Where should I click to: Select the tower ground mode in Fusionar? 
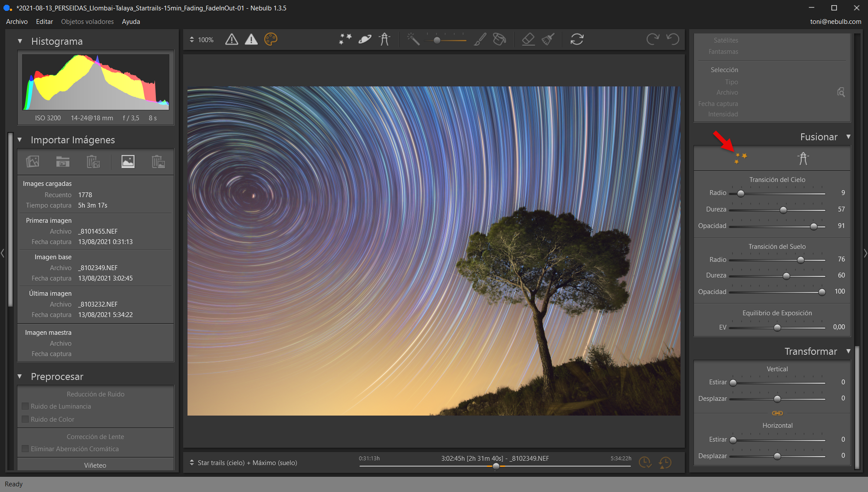click(803, 158)
